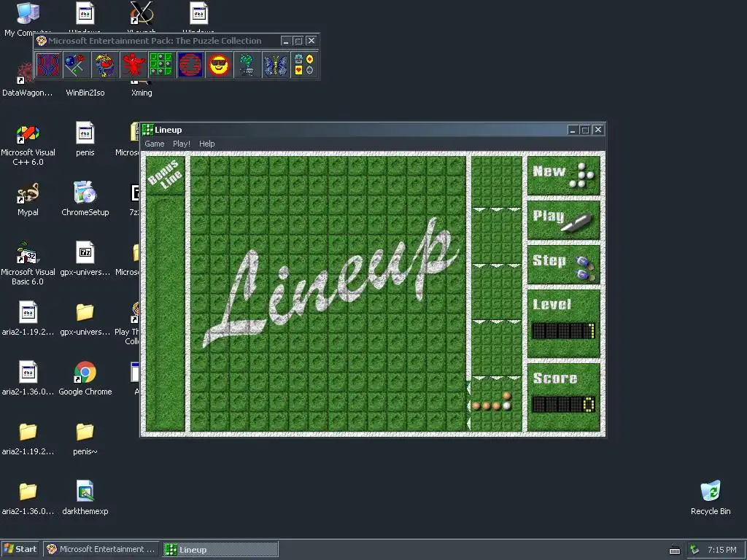Maximize the Lineup window
This screenshot has height=560, width=747.
[585, 130]
